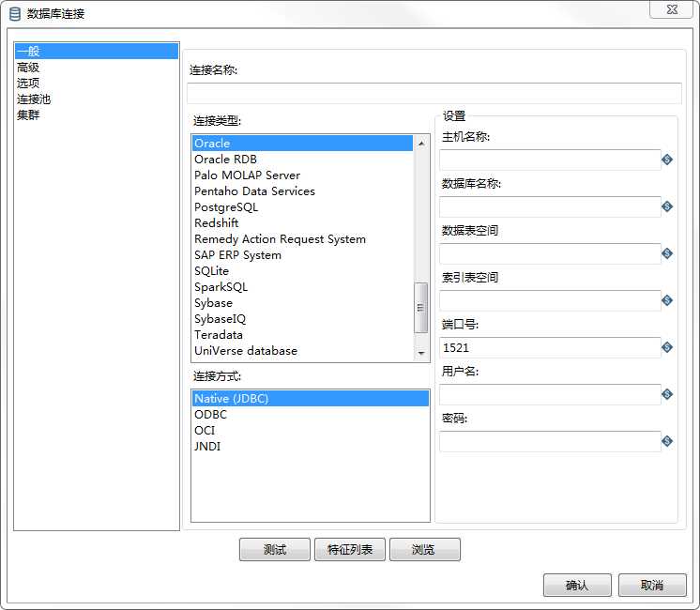The height and width of the screenshot is (610, 700).
Task: Click variable icon next to 数据库名称 field
Action: (x=667, y=206)
